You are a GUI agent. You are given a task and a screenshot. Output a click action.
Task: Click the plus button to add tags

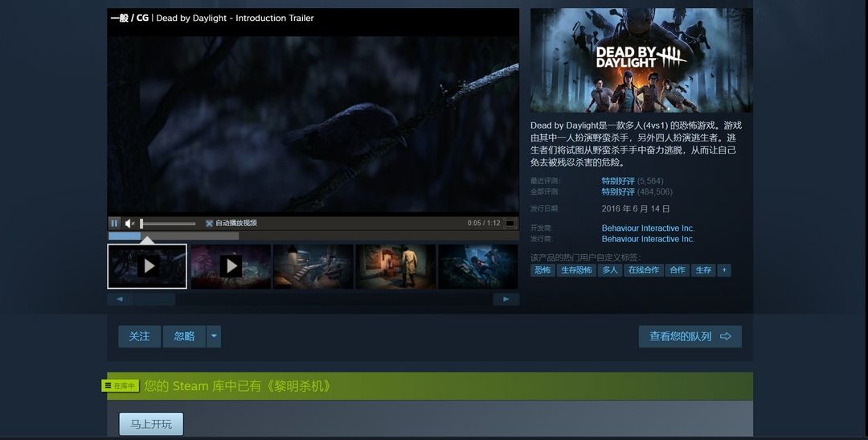(724, 270)
